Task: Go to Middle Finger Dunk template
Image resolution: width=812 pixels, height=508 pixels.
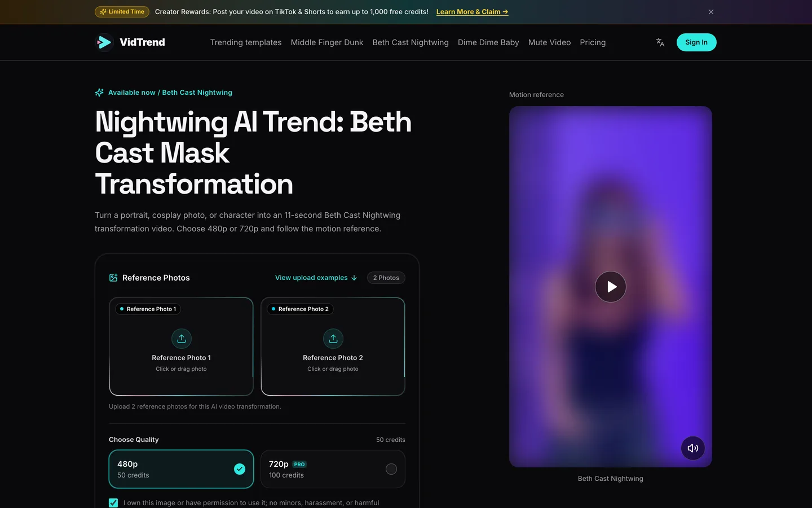Action: (x=327, y=42)
